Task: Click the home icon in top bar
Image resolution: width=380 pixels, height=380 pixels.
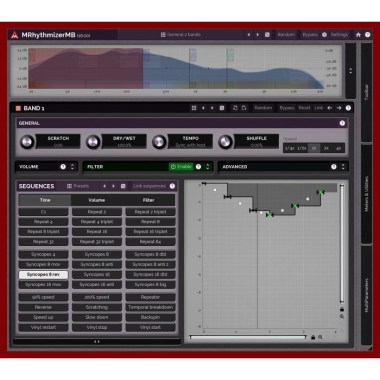Action: [x=358, y=35]
